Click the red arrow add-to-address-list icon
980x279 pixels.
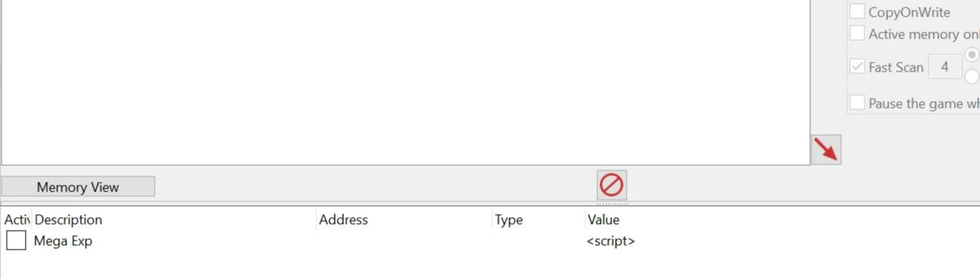(x=826, y=149)
